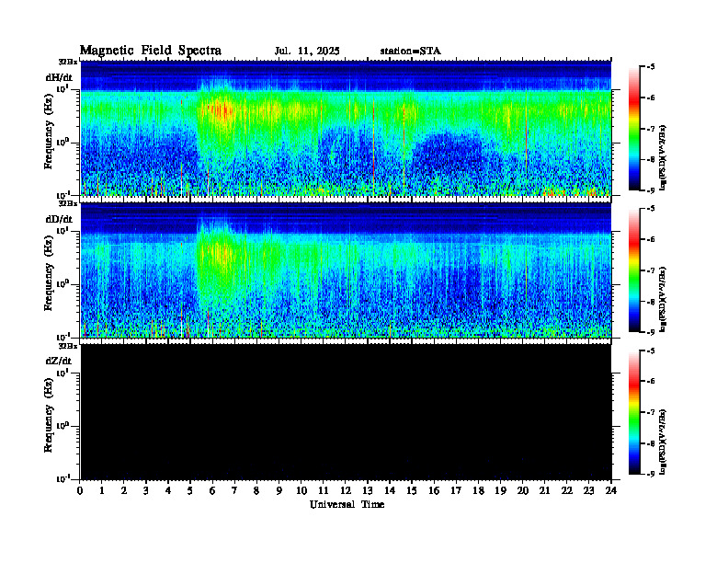
Task: Click the x-axis tick label "20"
Action: pos(522,490)
